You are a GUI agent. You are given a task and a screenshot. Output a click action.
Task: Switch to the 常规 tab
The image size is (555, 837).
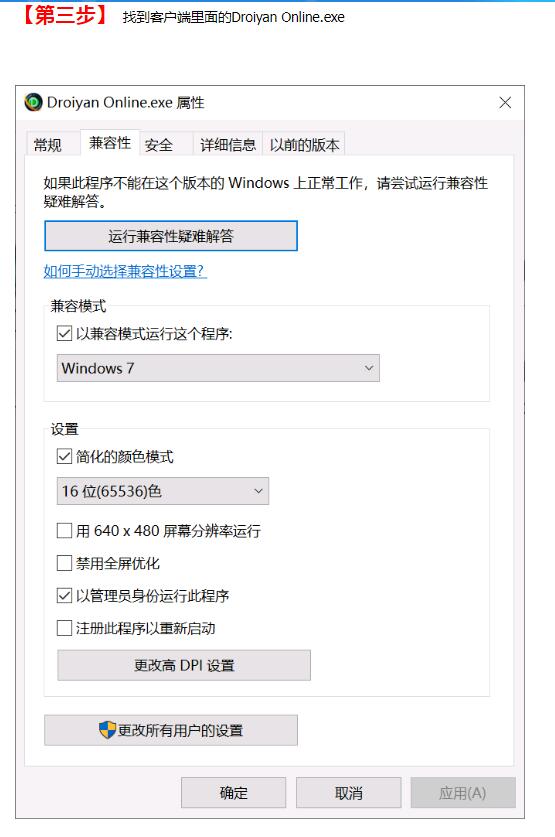click(x=47, y=145)
